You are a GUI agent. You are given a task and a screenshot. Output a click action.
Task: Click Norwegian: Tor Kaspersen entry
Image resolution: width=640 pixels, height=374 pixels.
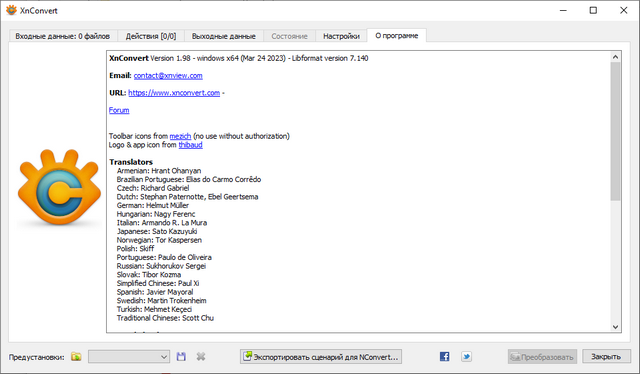(x=159, y=240)
